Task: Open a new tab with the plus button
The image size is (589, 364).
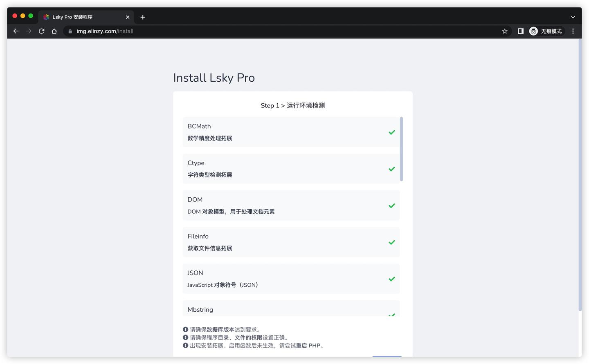Action: (142, 17)
